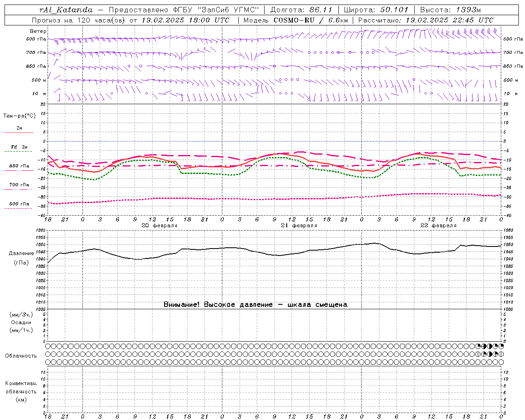Screen dimensions: 525x420
Task: Select the computed time 19.02.2025 22:45 UTC
Action: 450,20
